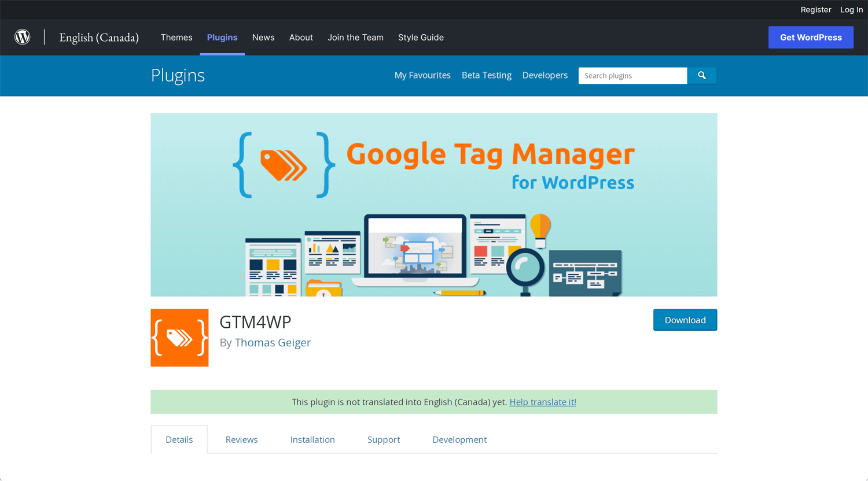Screen dimensions: 868x481
Task: Click the GTM4WP orange plugin icon
Action: pos(179,338)
